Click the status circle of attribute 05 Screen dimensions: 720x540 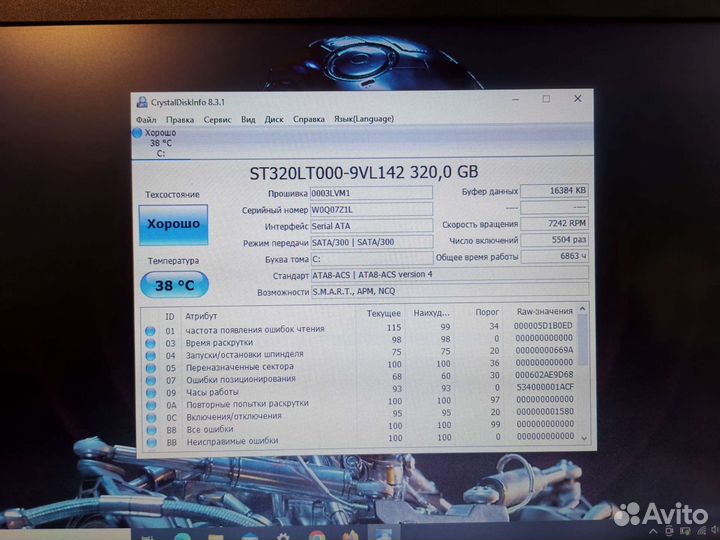(x=151, y=368)
